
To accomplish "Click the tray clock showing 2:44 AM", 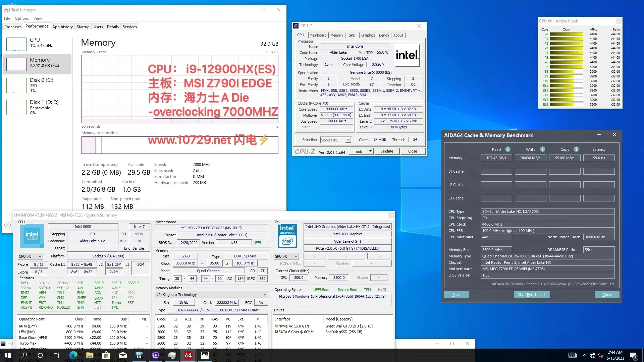I will 615,355.
